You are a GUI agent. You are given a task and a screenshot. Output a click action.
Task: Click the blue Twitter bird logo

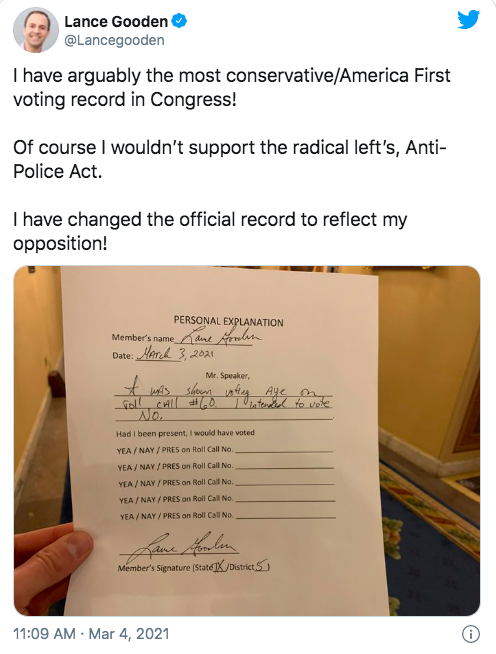[x=468, y=20]
